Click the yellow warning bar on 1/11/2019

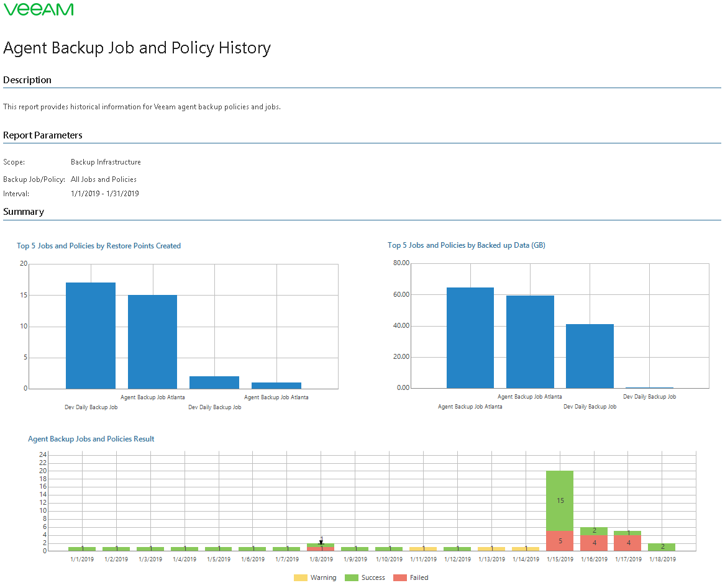tap(423, 549)
